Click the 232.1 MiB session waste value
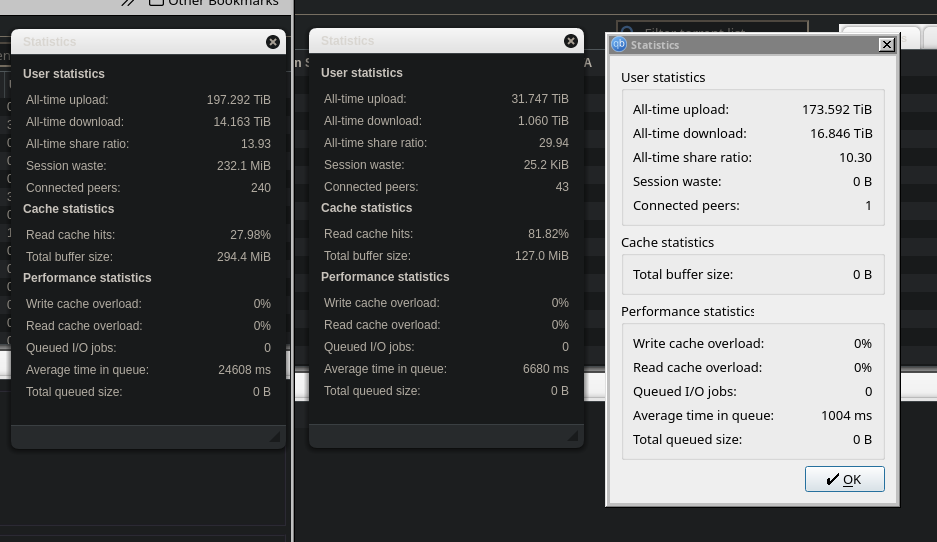937x542 pixels. (244, 166)
